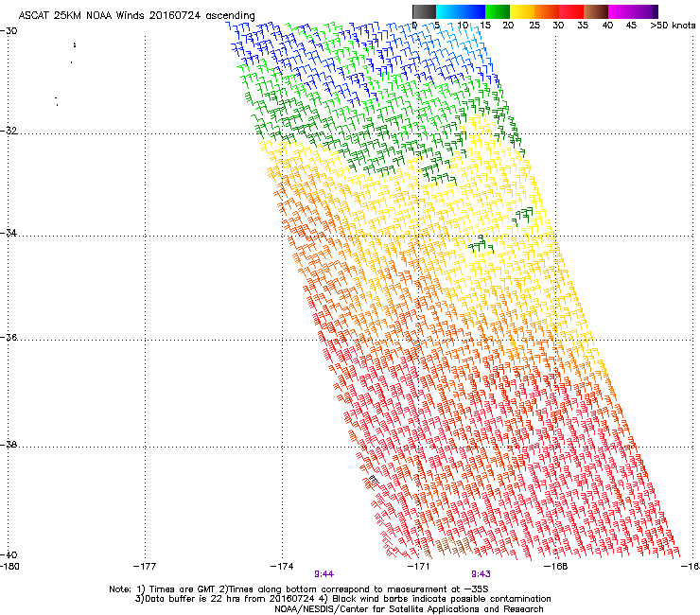The height and width of the screenshot is (615, 700).
Task: Click the '-168' longitude axis label
Action: (x=556, y=567)
